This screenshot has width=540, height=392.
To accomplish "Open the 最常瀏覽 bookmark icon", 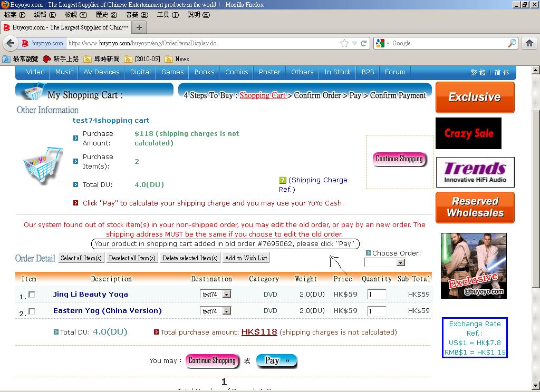I will coord(6,59).
